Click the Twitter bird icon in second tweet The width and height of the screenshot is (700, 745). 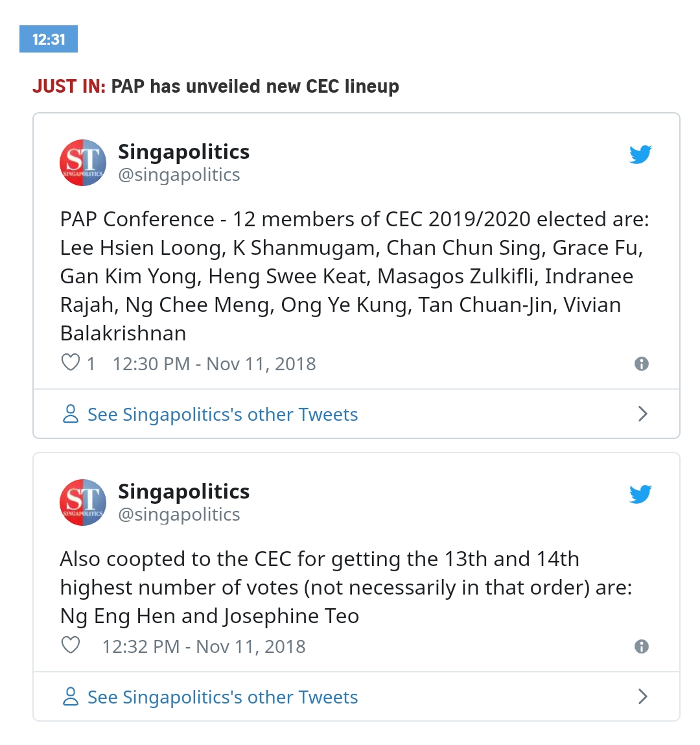coord(640,494)
